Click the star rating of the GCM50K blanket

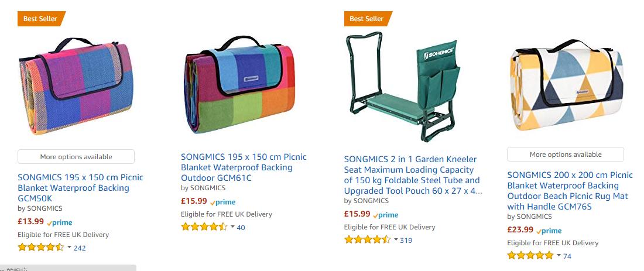point(41,248)
